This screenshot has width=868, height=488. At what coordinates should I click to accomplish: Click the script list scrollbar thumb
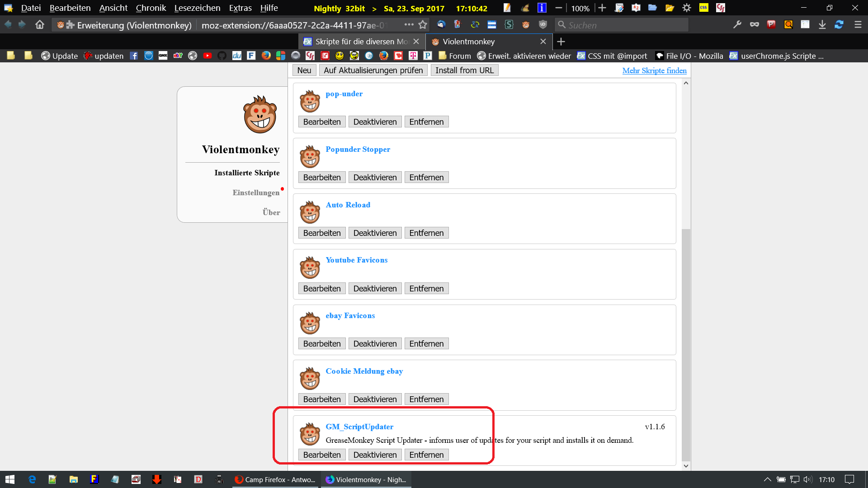[x=686, y=343]
